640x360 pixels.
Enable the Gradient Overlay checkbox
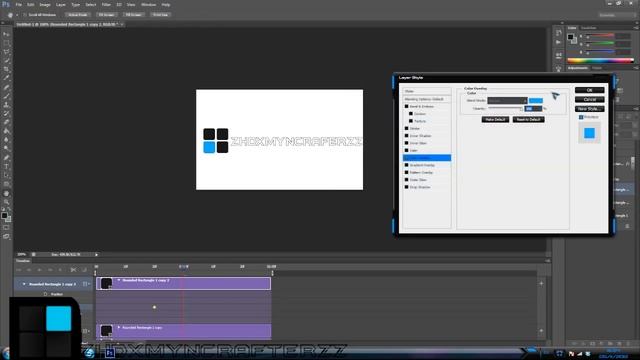(x=406, y=165)
